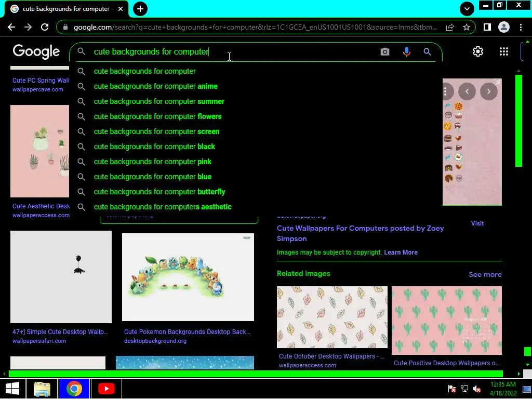Open the Chrome profile avatar
532x399 pixels.
(504, 27)
